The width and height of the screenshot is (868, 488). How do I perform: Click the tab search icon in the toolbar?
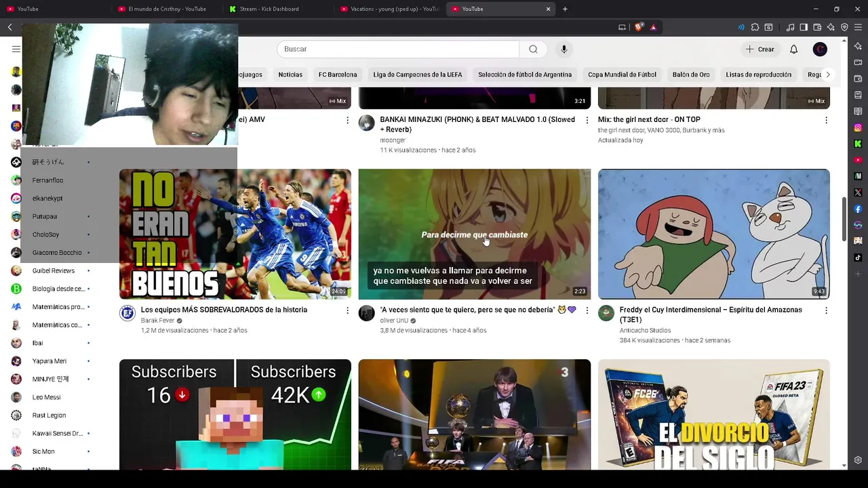(768, 27)
